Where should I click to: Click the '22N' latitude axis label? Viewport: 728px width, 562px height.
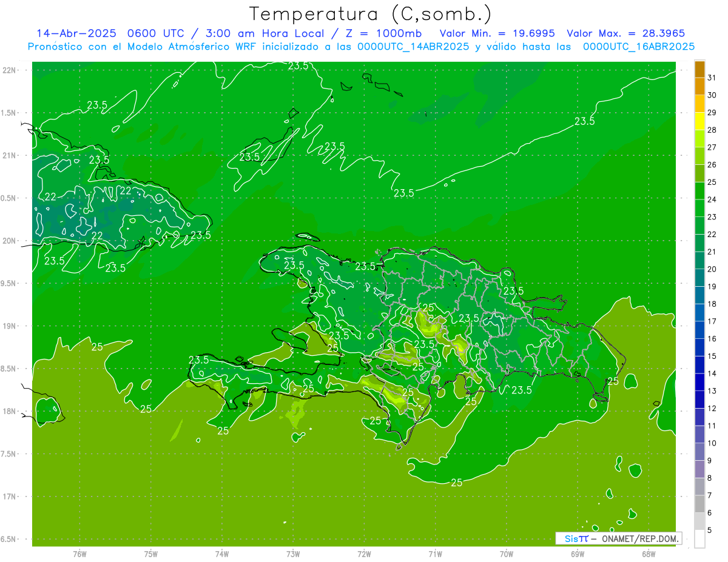coord(8,70)
